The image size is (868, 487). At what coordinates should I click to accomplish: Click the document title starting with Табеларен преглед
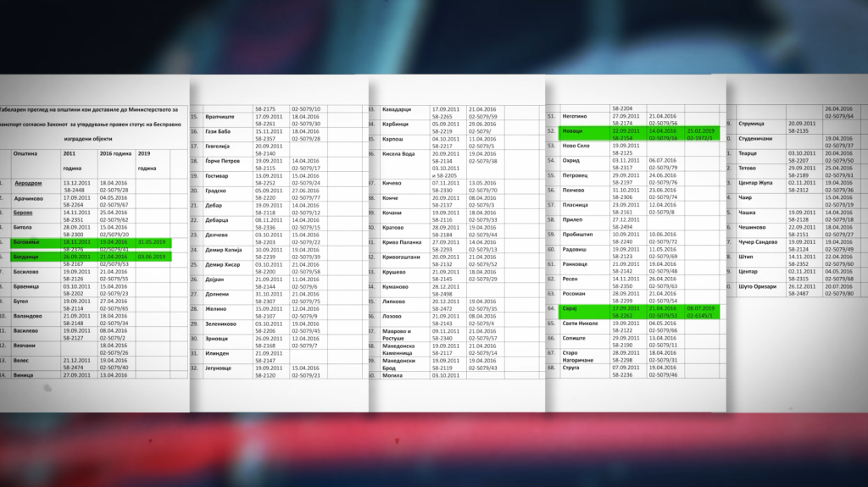(x=90, y=109)
